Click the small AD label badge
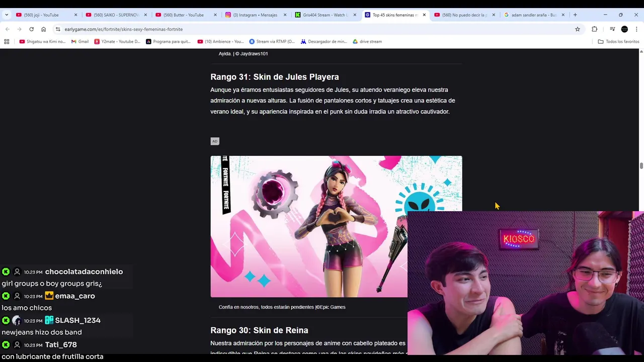 pos(215,141)
